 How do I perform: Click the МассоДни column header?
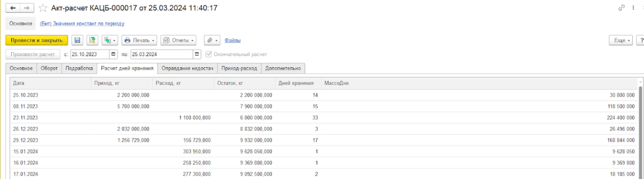(x=479, y=83)
